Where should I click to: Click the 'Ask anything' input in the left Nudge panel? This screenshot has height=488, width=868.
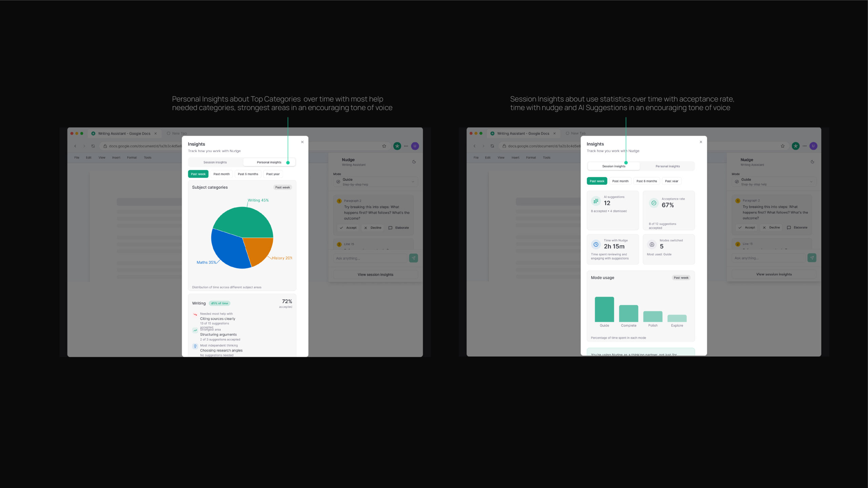tap(370, 258)
